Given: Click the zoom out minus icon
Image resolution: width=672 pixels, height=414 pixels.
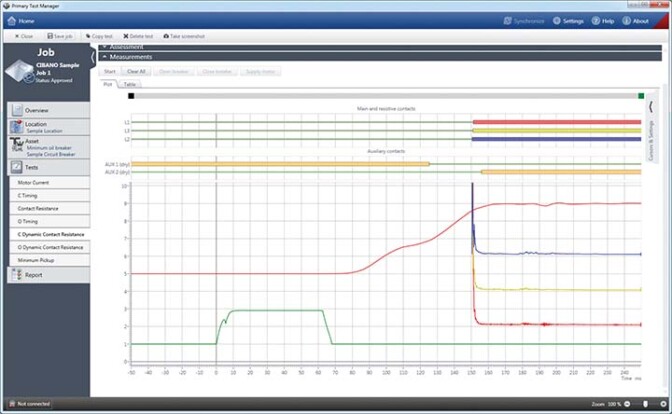Looking at the screenshot, I should pyautogui.click(x=627, y=404).
